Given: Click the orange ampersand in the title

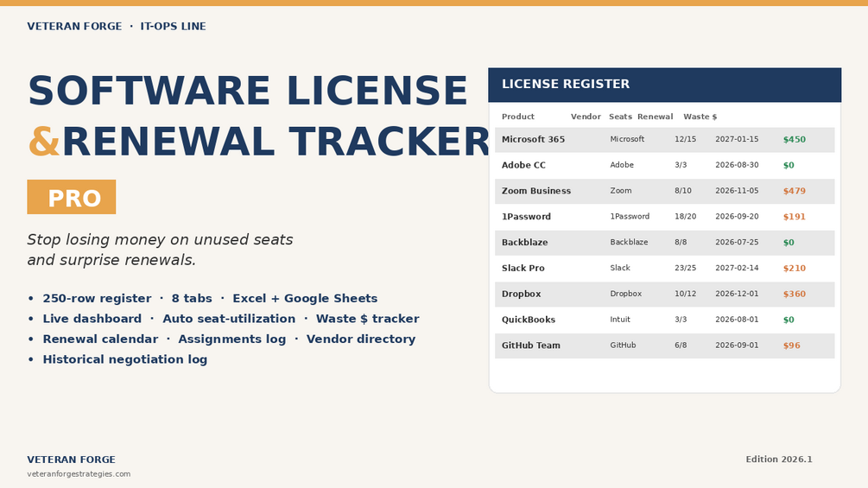Looking at the screenshot, I should click(x=44, y=142).
